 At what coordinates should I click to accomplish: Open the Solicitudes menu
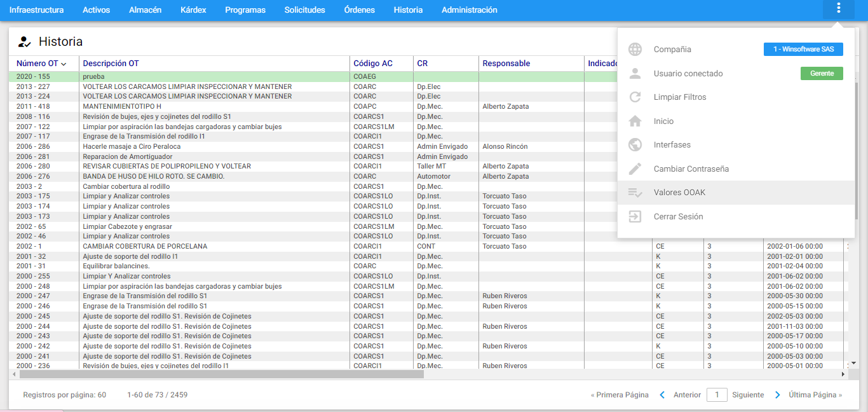point(305,10)
